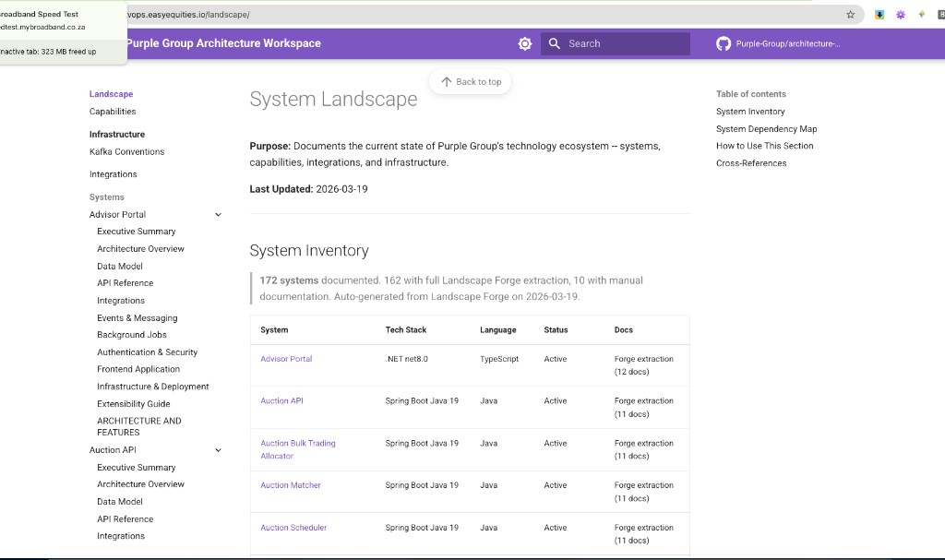This screenshot has width=945, height=560.
Task: Click 'Forge extraction (12 docs)' cell
Action: (643, 365)
